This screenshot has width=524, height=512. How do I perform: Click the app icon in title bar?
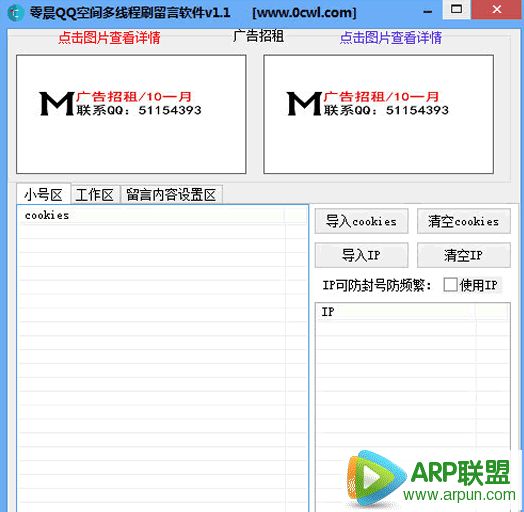(15, 13)
